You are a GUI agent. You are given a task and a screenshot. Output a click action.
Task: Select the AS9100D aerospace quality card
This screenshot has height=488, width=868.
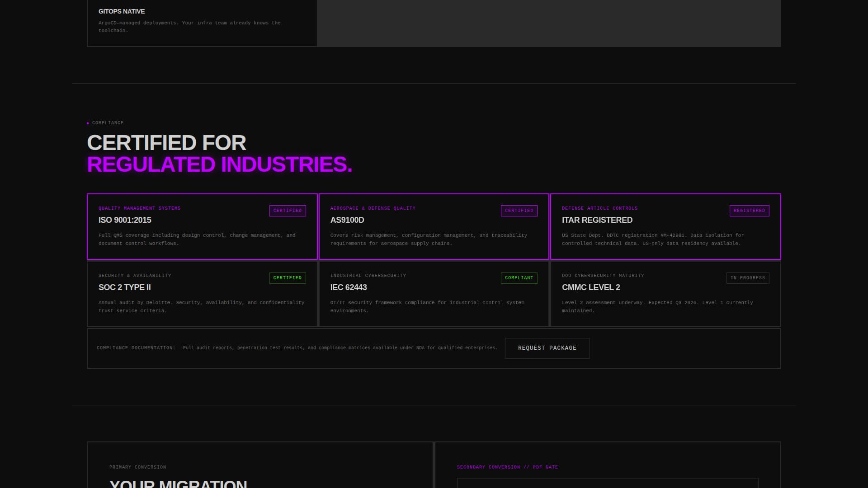pos(434,226)
